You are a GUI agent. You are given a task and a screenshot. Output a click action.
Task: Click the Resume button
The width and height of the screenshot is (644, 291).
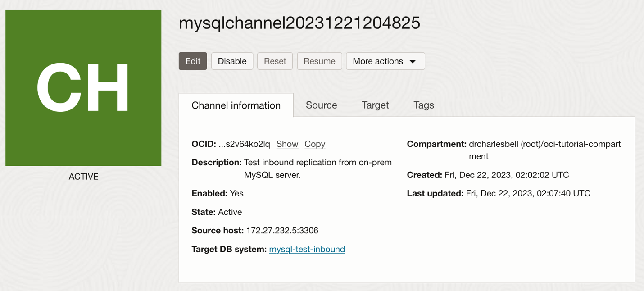pyautogui.click(x=319, y=61)
